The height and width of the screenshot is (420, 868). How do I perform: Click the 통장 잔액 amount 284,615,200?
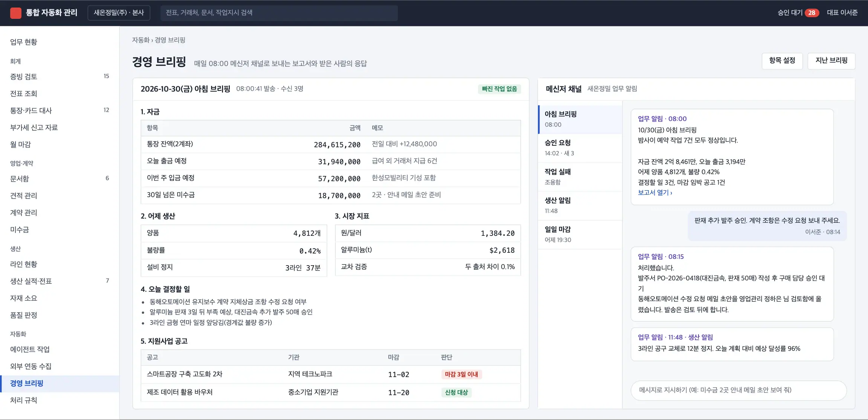[x=337, y=145]
